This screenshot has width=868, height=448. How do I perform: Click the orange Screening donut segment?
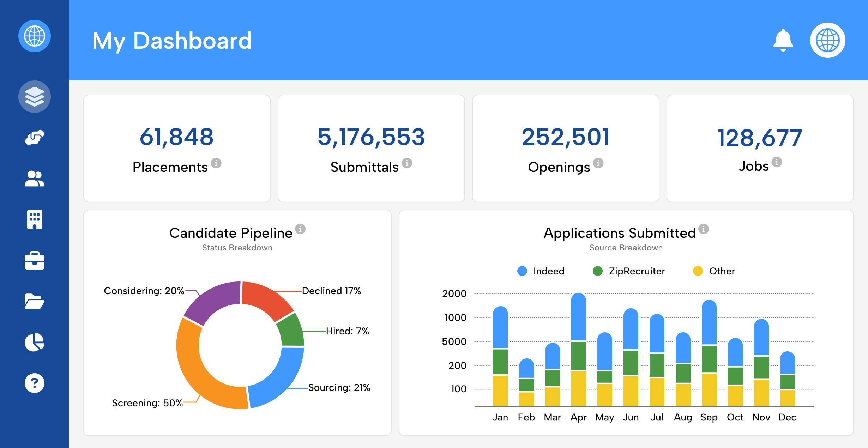coord(198,376)
